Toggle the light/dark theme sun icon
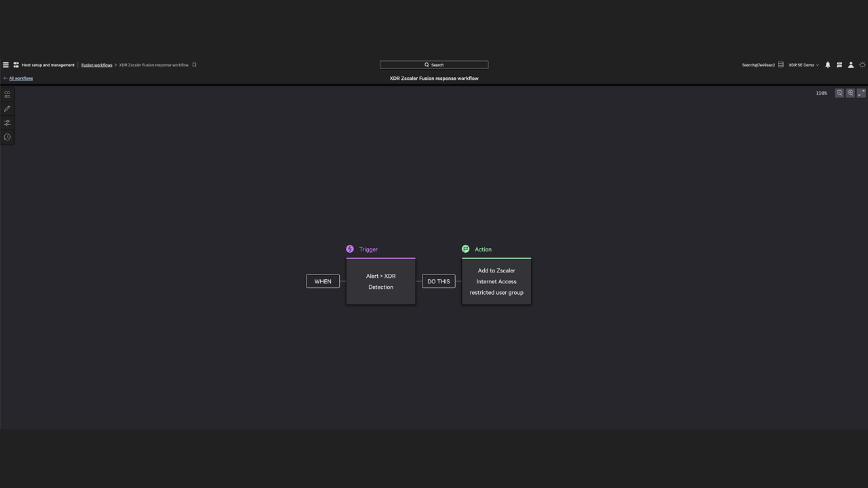Screen dimensions: 868x488 (x=863, y=65)
